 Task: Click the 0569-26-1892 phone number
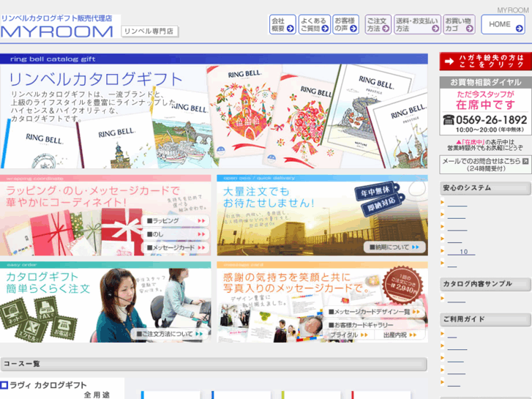491,120
